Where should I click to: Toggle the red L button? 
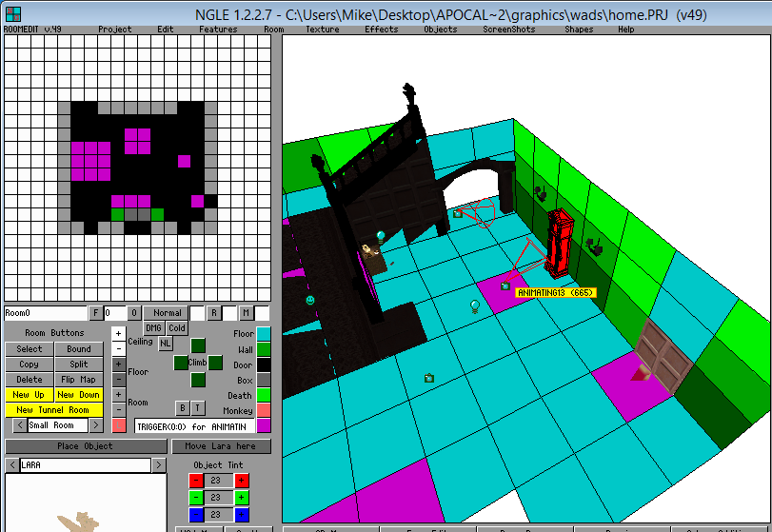pos(119,425)
